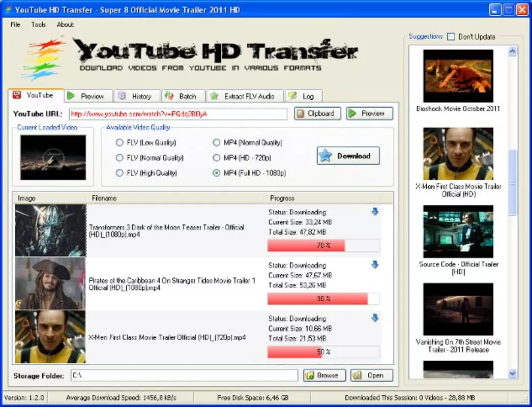The image size is (532, 407).
Task: Click the green play icon on Preview tab
Action: coord(71,96)
